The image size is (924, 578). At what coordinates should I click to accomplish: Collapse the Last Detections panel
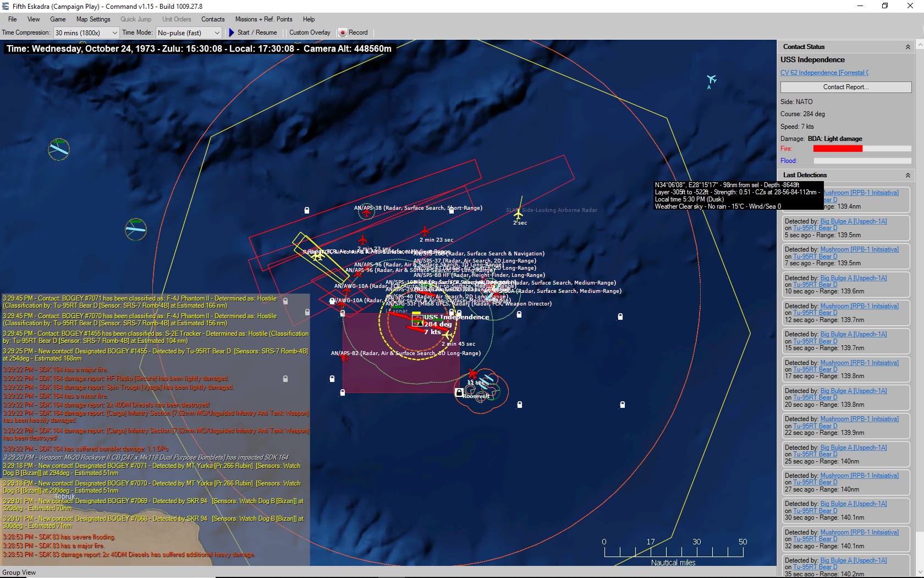pos(908,176)
